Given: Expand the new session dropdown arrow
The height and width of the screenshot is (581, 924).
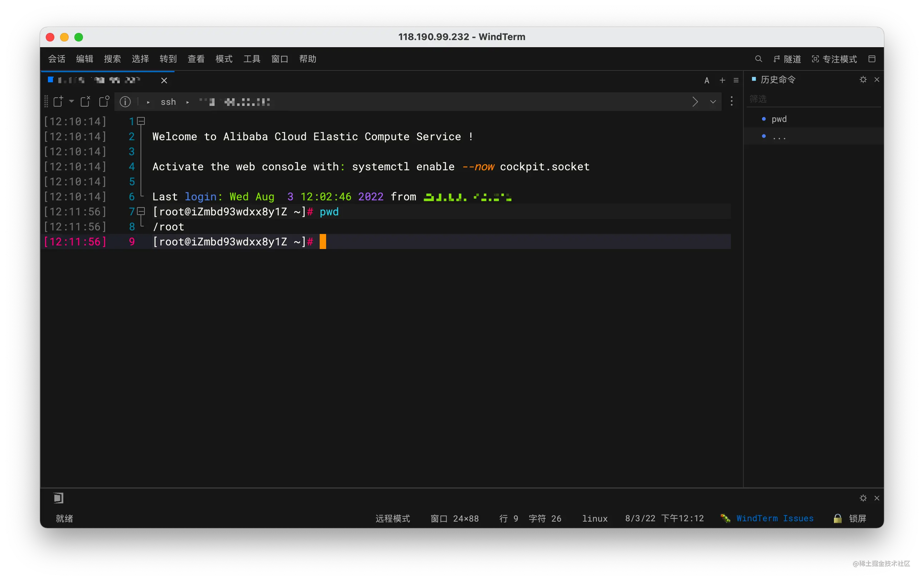Looking at the screenshot, I should click(72, 101).
